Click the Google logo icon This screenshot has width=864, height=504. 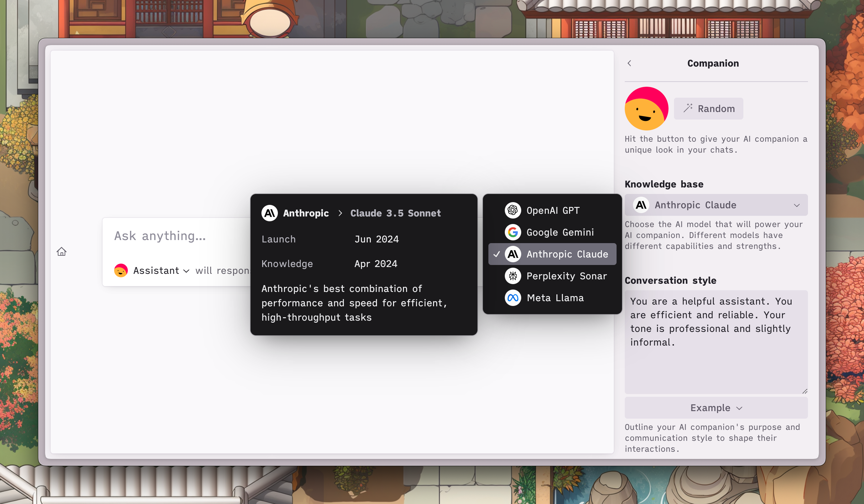(513, 232)
